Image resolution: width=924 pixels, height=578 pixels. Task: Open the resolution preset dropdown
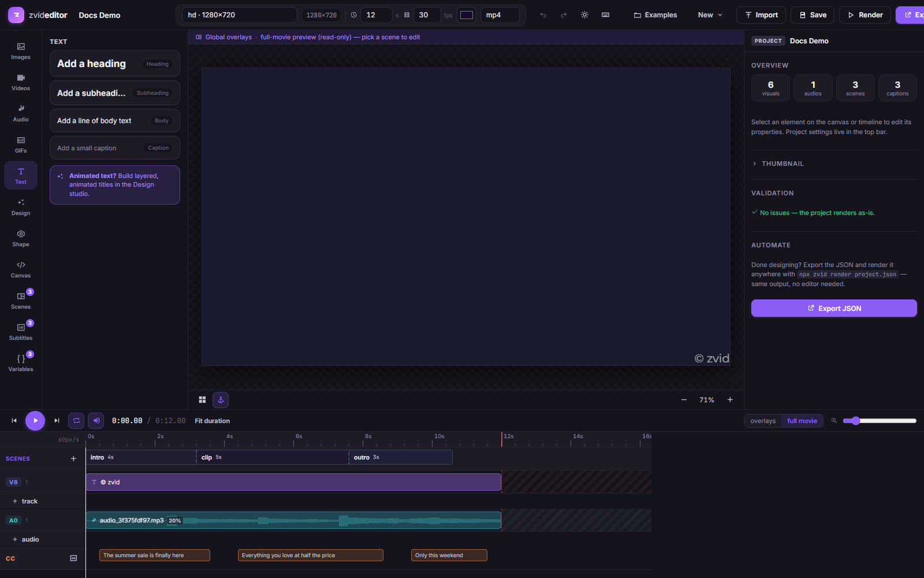point(240,15)
